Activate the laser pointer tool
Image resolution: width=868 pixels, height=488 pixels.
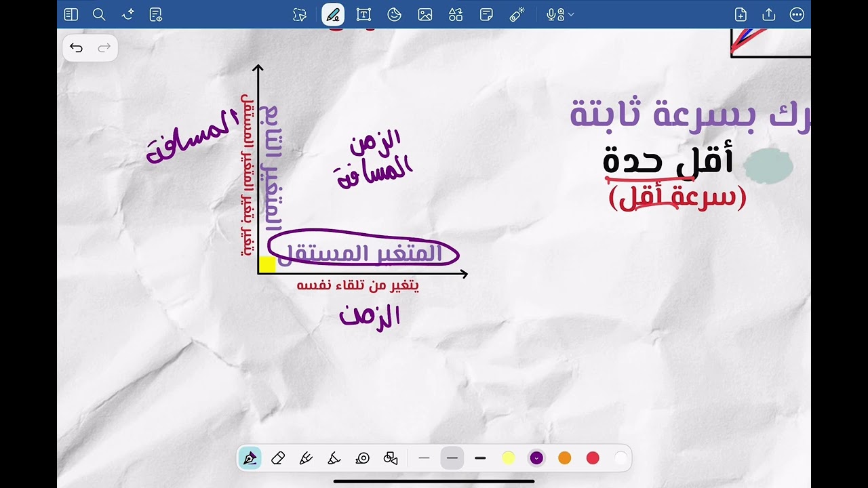point(517,15)
